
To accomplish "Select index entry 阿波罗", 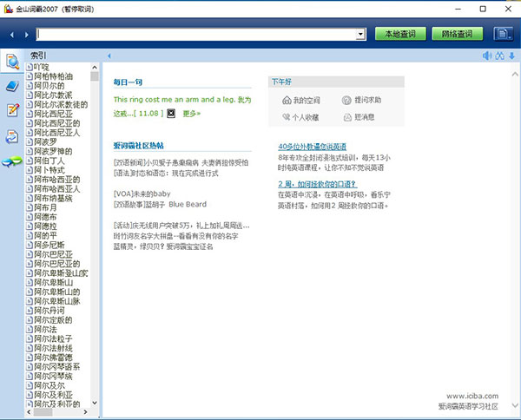I will pos(45,141).
